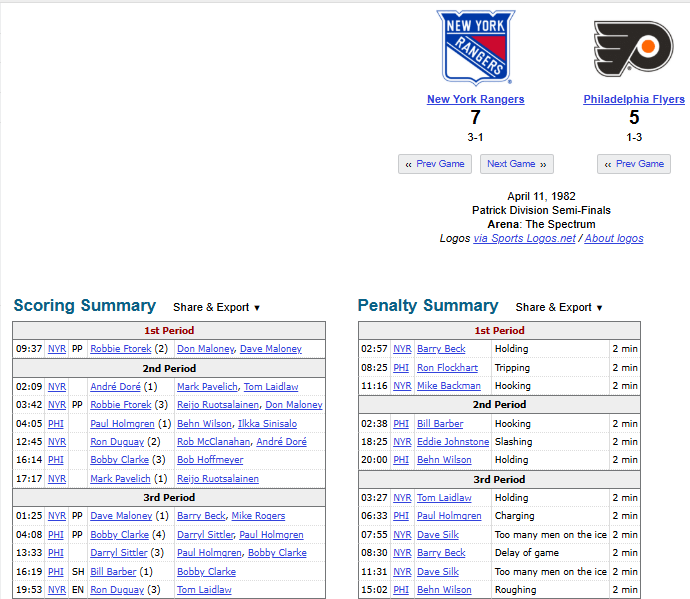The width and height of the screenshot is (690, 599).
Task: Select the Slashing penalty text
Action: click(x=513, y=442)
